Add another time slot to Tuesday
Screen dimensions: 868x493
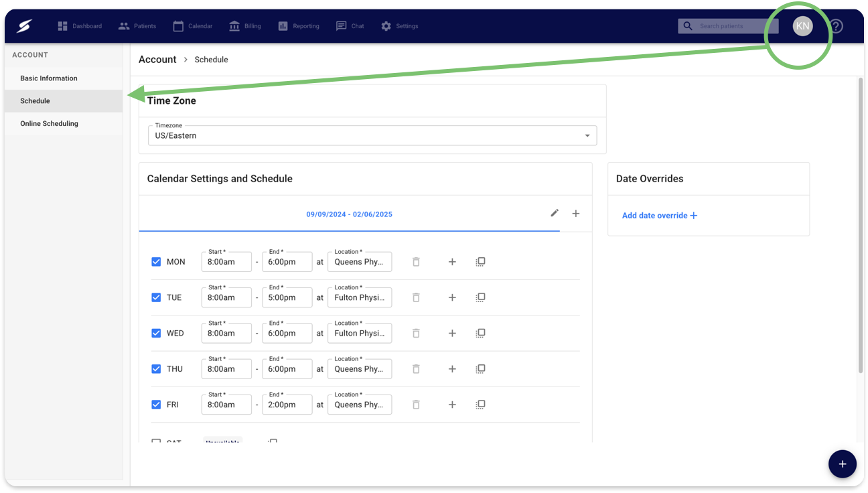[452, 297]
